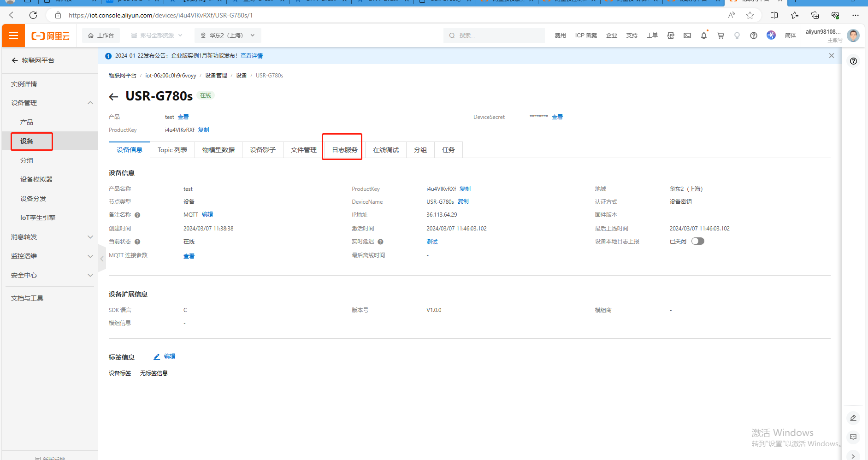The width and height of the screenshot is (868, 460).
Task: Click the notification bell icon
Action: coord(703,35)
